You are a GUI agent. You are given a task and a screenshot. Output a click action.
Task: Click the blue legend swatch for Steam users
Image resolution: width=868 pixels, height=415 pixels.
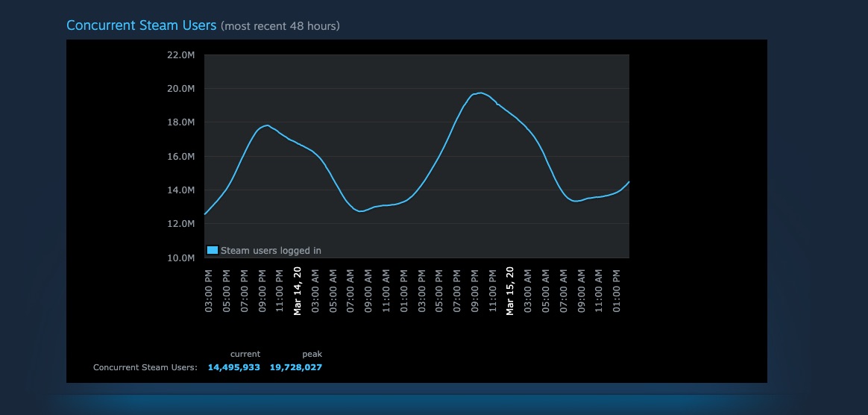212,250
